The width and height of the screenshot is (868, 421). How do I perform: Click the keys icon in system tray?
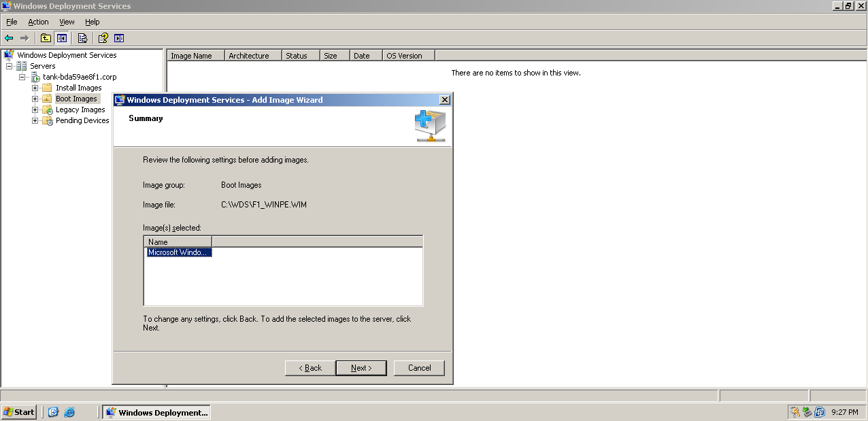click(795, 412)
